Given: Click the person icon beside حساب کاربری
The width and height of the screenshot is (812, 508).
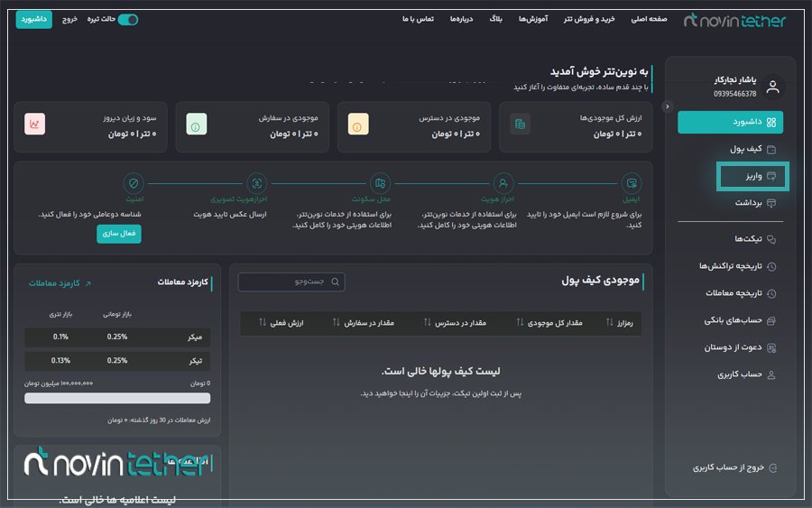Looking at the screenshot, I should tap(771, 375).
